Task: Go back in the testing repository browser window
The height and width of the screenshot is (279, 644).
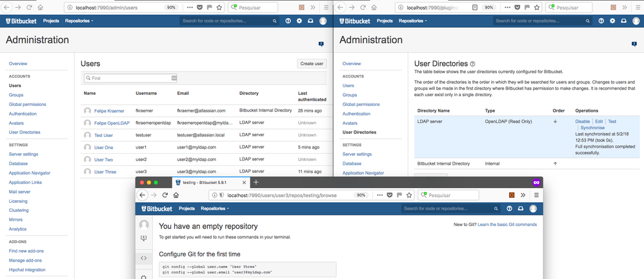Action: click(x=142, y=195)
